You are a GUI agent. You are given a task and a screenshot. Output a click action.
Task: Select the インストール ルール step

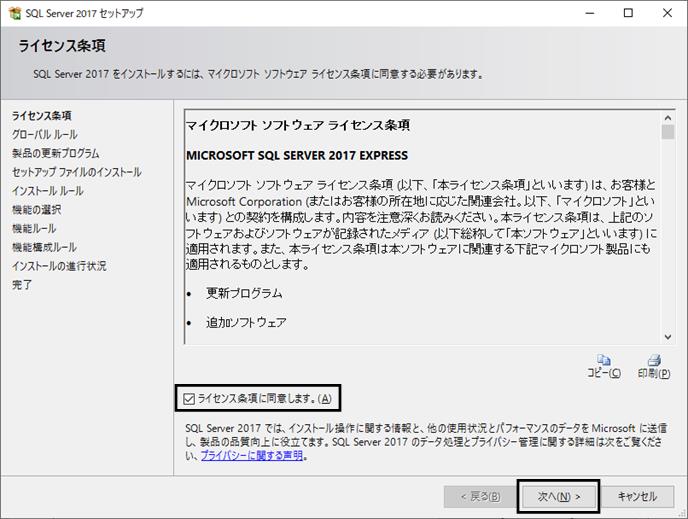(x=48, y=191)
